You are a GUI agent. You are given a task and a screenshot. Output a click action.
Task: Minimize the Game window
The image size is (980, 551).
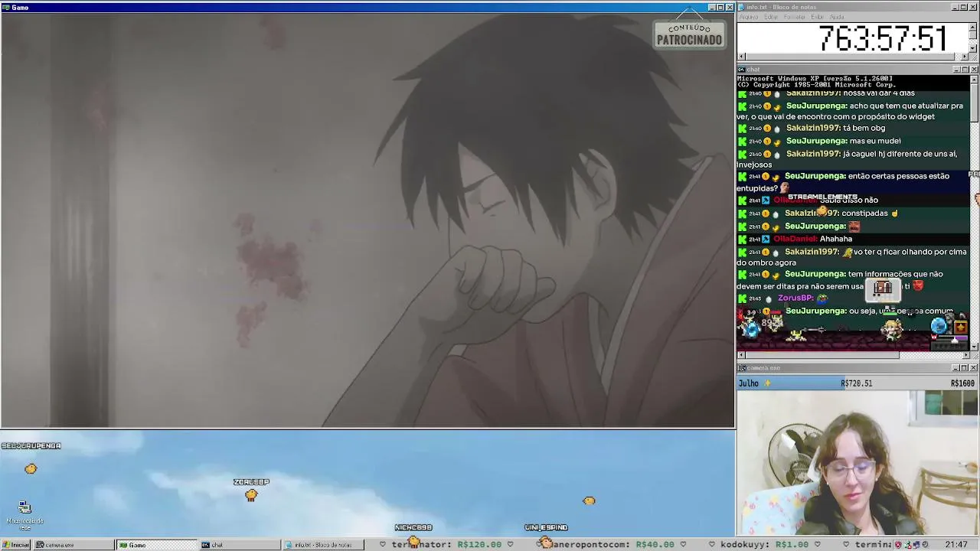click(711, 8)
